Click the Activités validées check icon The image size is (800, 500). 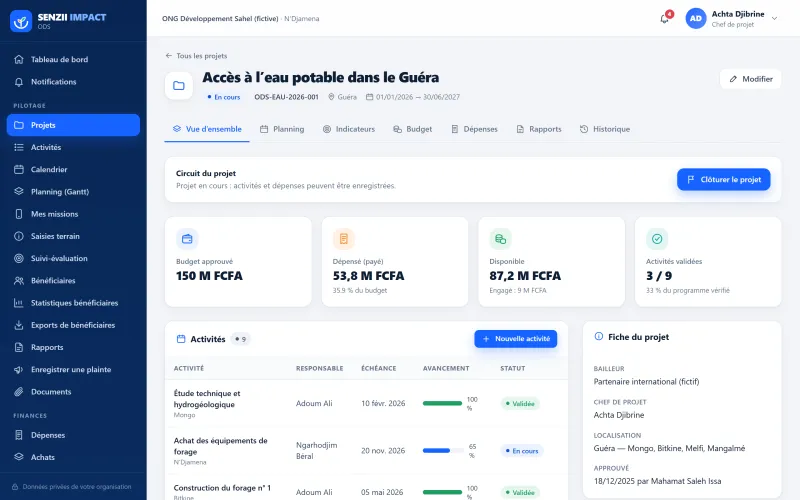[x=657, y=239]
